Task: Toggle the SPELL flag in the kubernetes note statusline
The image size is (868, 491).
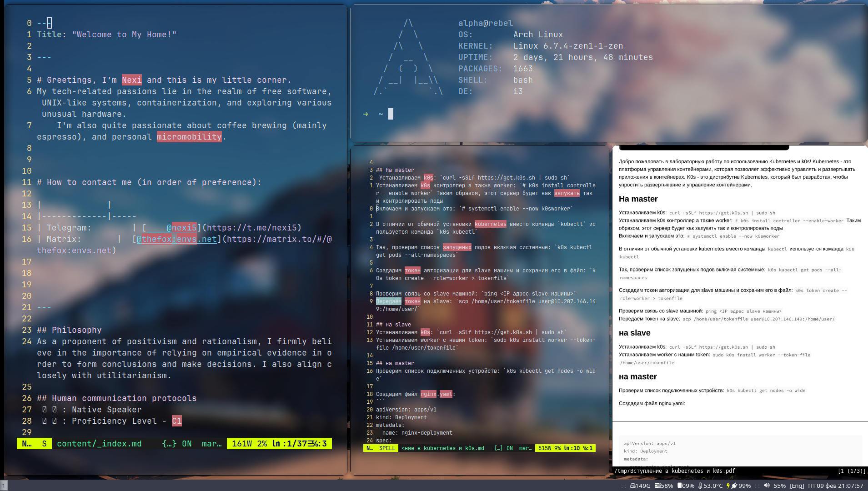Action: 387,448
